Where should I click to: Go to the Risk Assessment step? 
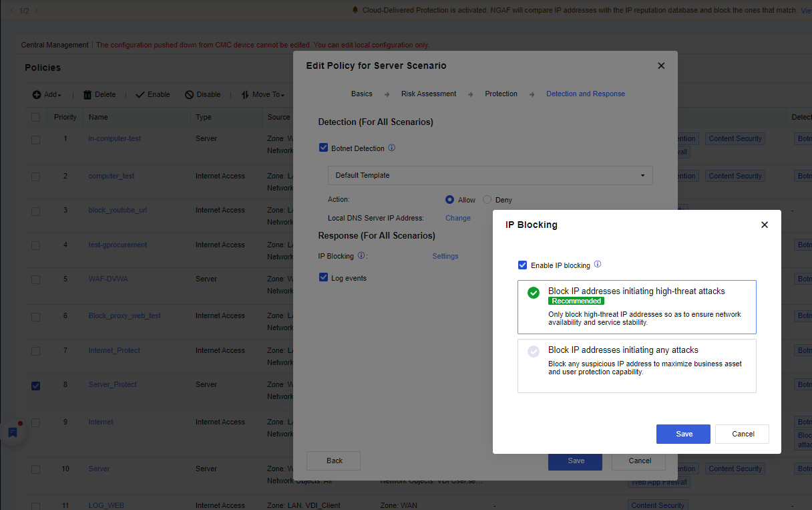point(429,94)
